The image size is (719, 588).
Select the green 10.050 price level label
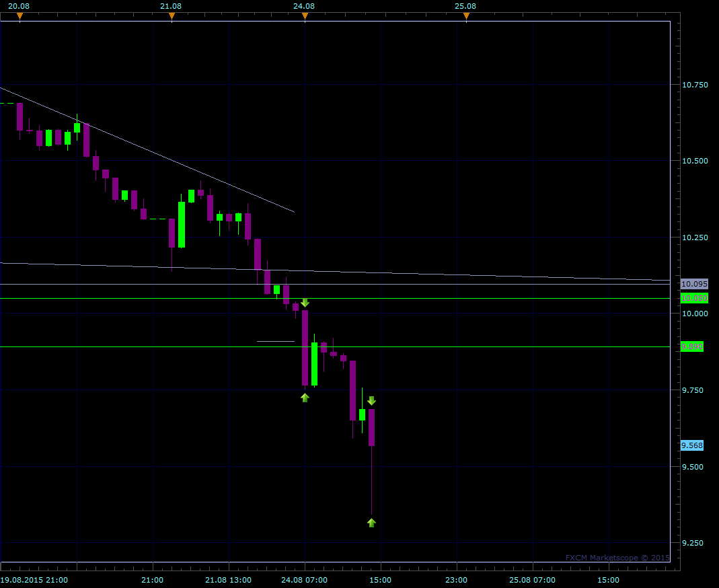(692, 298)
